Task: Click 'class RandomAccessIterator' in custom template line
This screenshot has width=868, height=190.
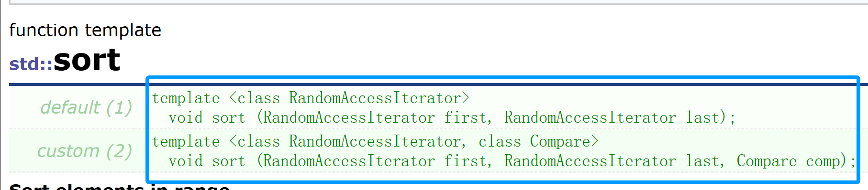Action: click(x=349, y=141)
